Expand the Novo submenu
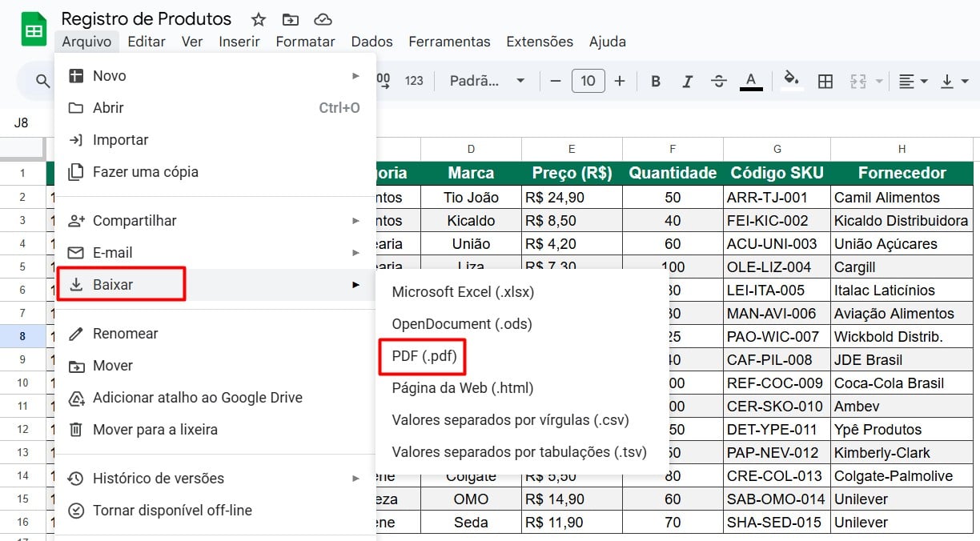Screen dimensions: 980x541 [215, 76]
